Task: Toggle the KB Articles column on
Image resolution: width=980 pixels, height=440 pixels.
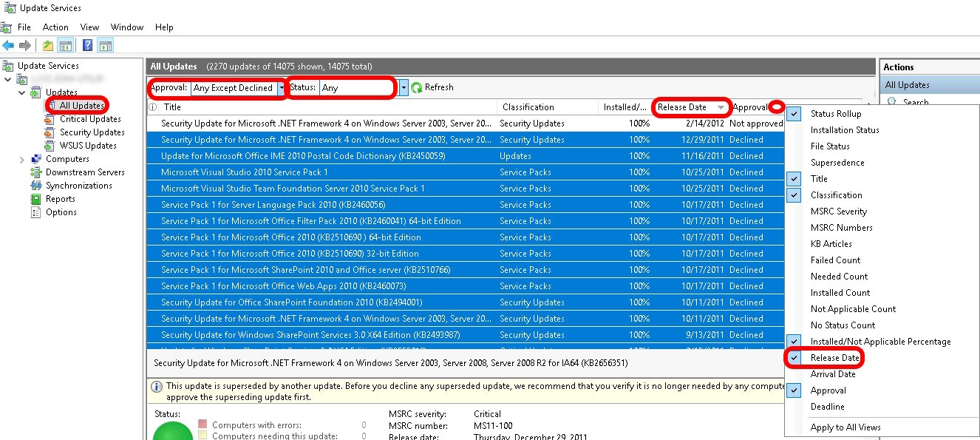Action: 831,244
